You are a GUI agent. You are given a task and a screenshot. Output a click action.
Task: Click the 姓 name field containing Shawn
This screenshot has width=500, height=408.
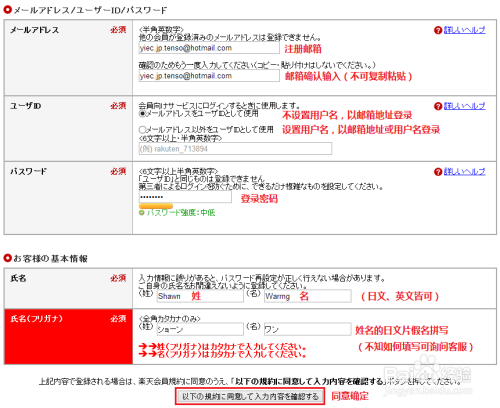click(200, 296)
